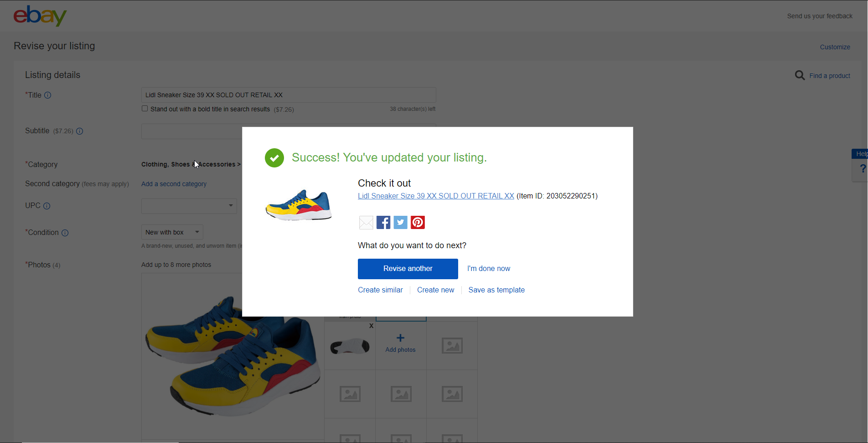The width and height of the screenshot is (868, 443).
Task: Select the black sole photo thumbnail
Action: click(350, 346)
